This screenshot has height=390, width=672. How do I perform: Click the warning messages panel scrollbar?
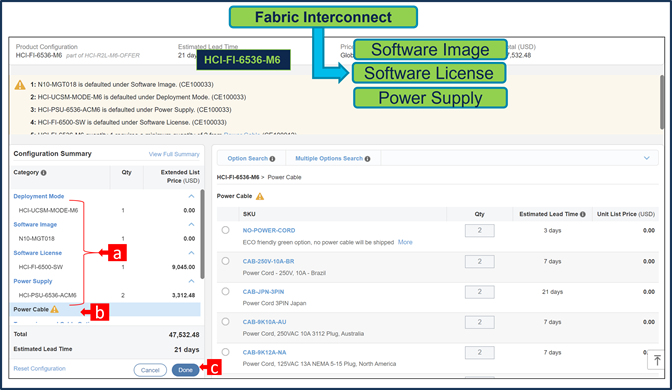[x=662, y=102]
